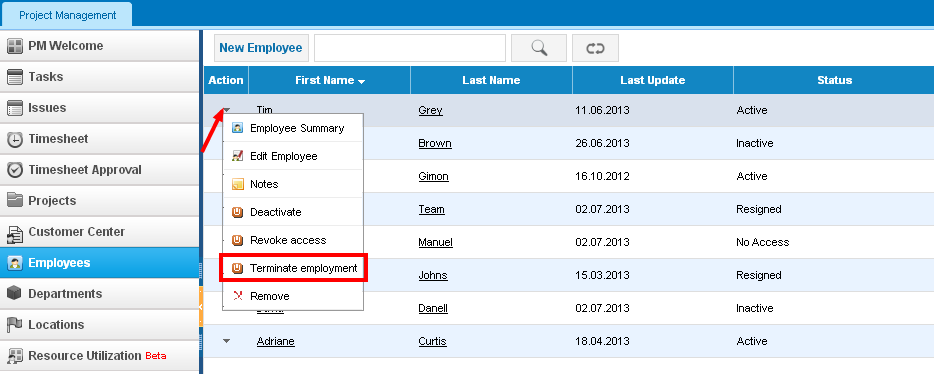The height and width of the screenshot is (374, 934).
Task: Click the No Access status cell
Action: [x=762, y=242]
